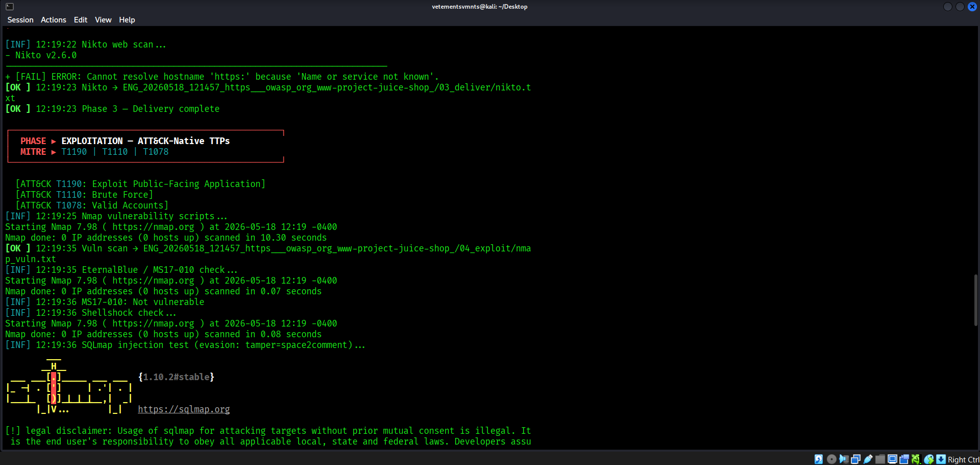Open the View menu
This screenshot has height=465, width=980.
tap(103, 20)
